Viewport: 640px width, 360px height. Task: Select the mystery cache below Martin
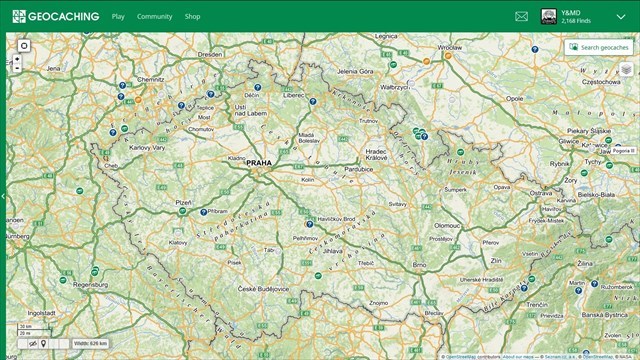click(578, 291)
